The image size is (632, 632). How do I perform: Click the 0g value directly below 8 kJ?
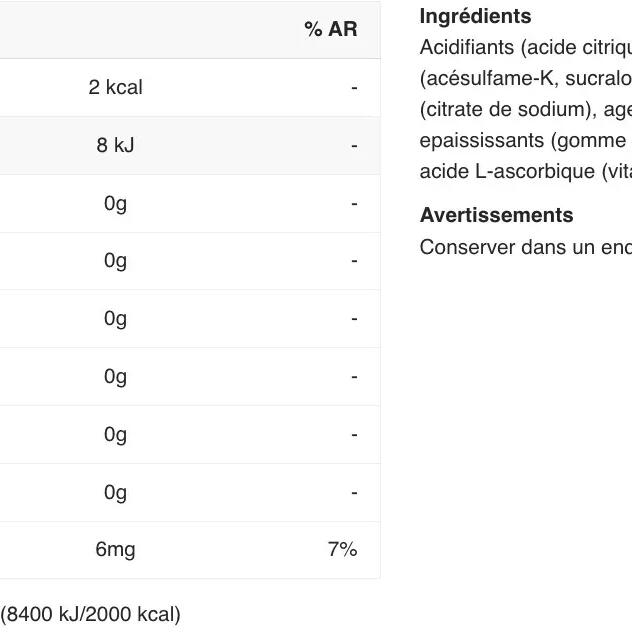115,204
